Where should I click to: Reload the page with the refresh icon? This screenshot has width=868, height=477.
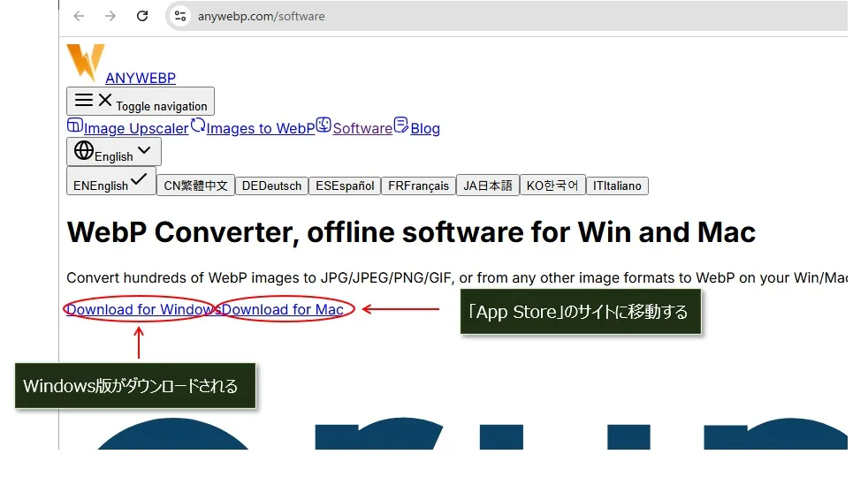click(142, 16)
